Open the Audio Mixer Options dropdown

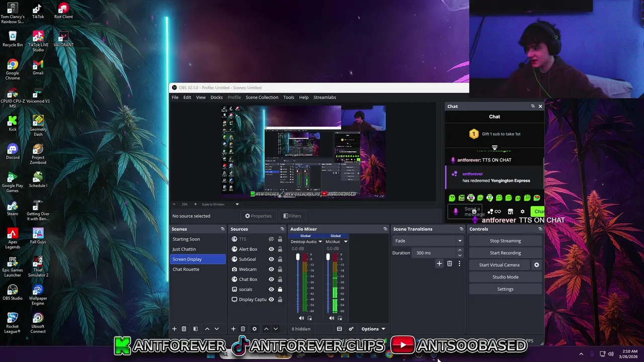pos(373,329)
